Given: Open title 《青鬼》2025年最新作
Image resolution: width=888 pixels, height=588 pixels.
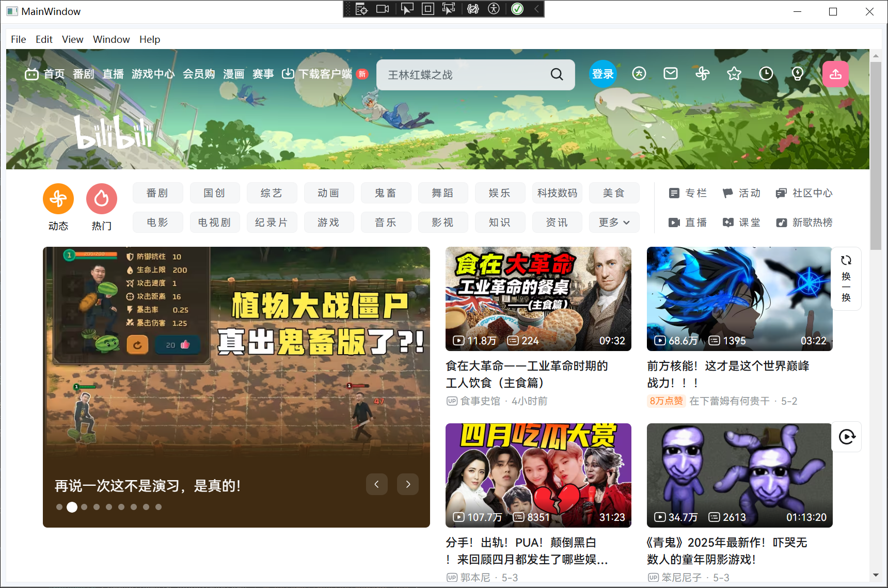Looking at the screenshot, I should 727,551.
